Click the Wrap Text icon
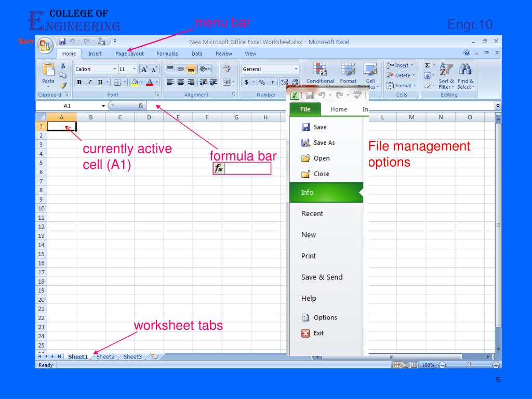The width and height of the screenshot is (532, 399). click(227, 69)
